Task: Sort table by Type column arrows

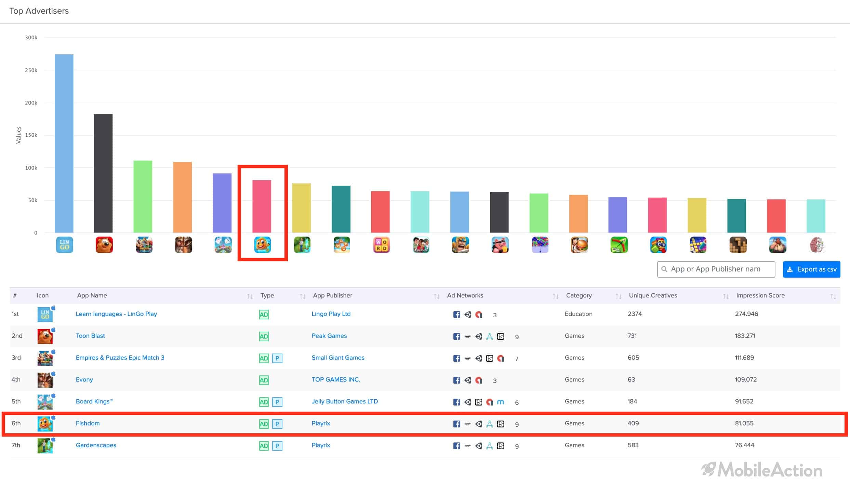Action: pyautogui.click(x=303, y=296)
